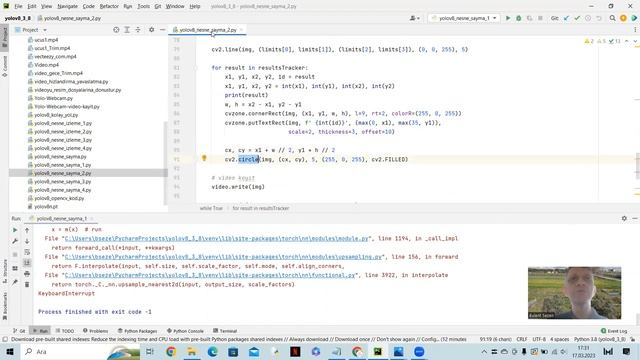The height and width of the screenshot is (360, 640).
Task: Toggle tool window quick access in status bar corner
Action: [x=4, y=340]
